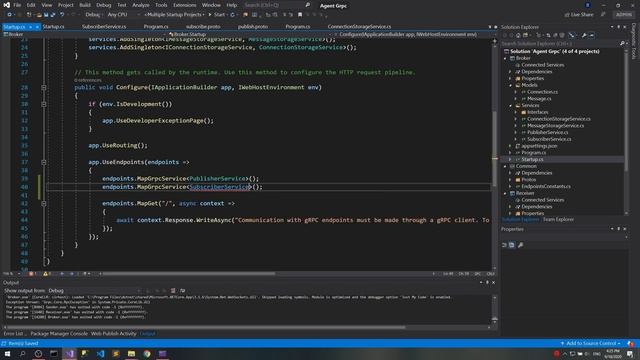Click the File Explorer icon in the taskbar
This screenshot has width=640, height=360.
(131, 354)
